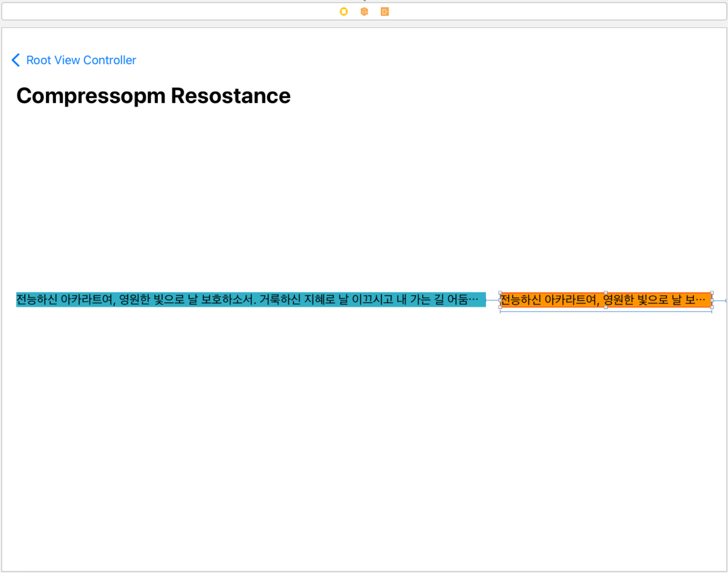The image size is (728, 573).
Task: Click the width constraint line under orange label
Action: [x=606, y=311]
